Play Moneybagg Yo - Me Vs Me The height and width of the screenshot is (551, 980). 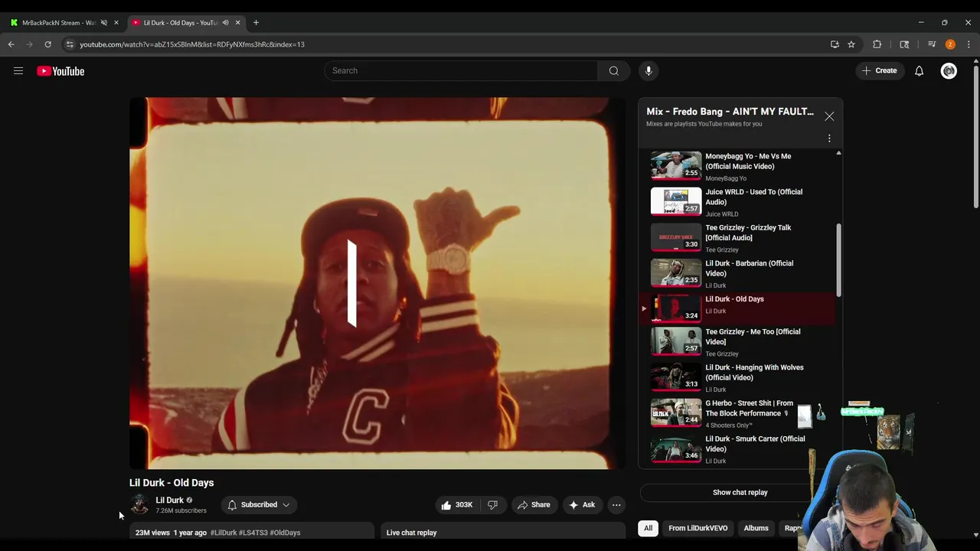tap(737, 167)
